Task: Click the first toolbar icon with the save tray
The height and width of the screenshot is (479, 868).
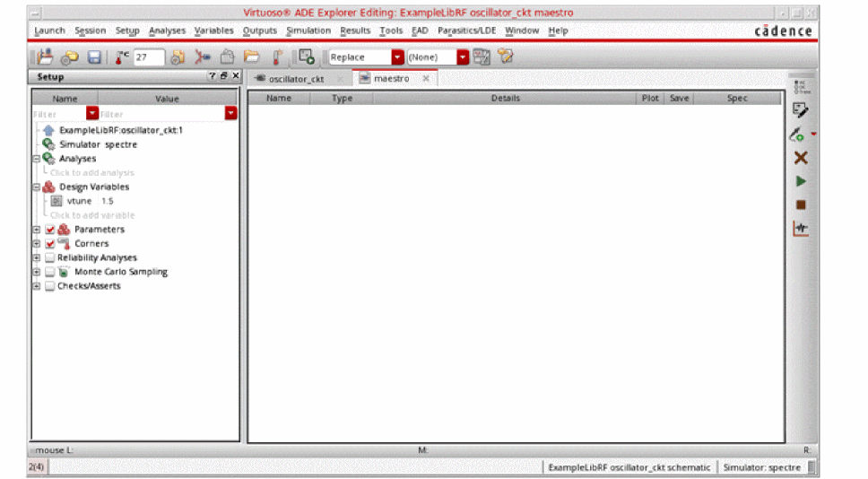Action: (45, 57)
